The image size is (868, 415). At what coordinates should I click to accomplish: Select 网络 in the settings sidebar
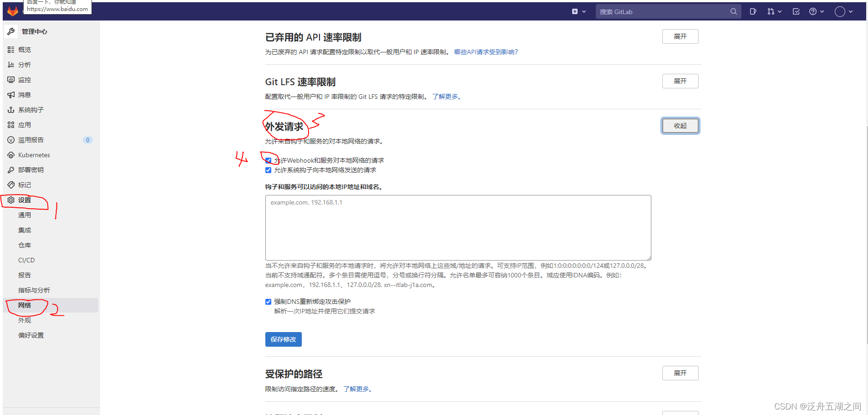pyautogui.click(x=24, y=305)
